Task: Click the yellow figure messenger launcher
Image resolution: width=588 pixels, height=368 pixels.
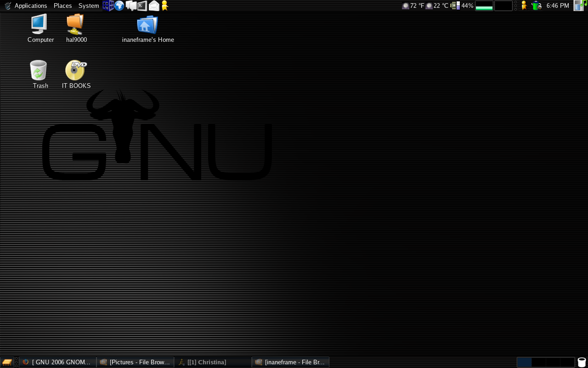Action: (165, 6)
